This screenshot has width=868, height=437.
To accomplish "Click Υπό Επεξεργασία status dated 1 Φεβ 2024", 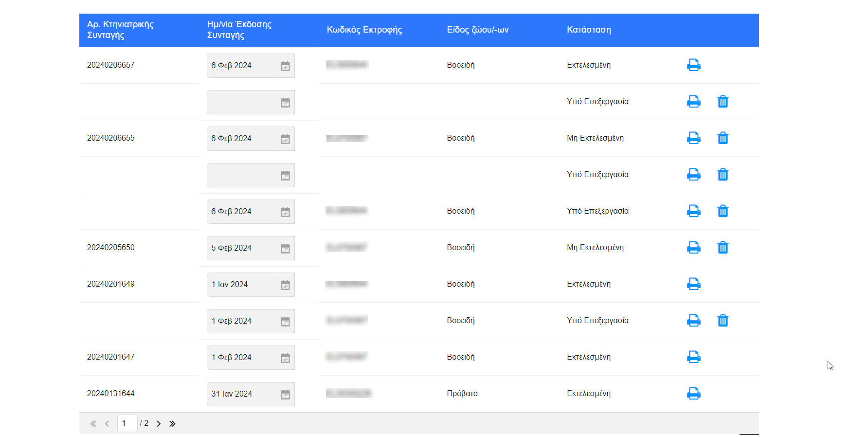I will point(597,320).
